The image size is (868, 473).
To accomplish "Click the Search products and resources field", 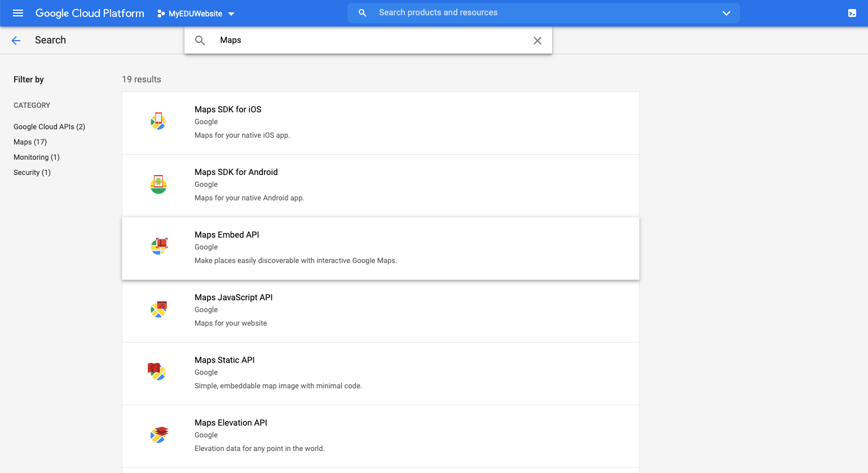I will (x=544, y=13).
